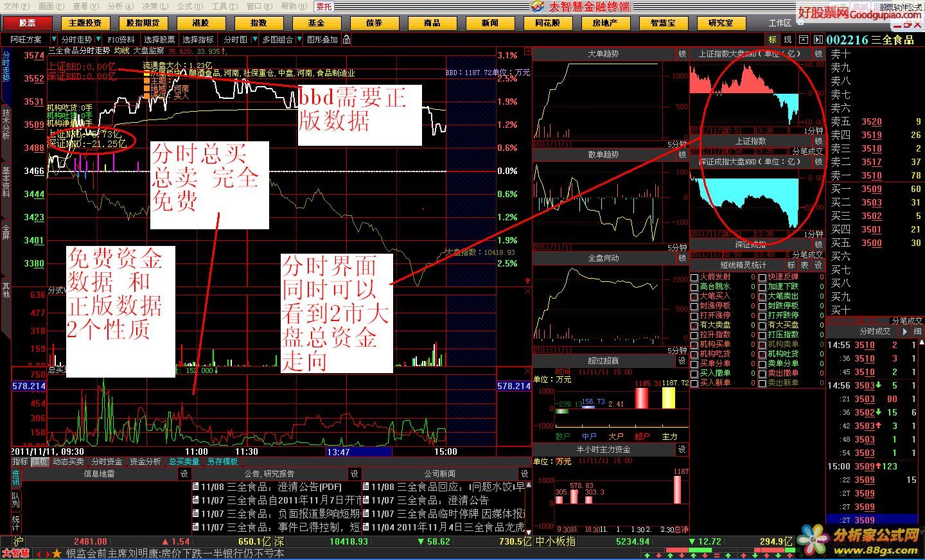Uncheck the 大笔买入 checkbox
Viewport: 925px width, 560px height.
(694, 297)
